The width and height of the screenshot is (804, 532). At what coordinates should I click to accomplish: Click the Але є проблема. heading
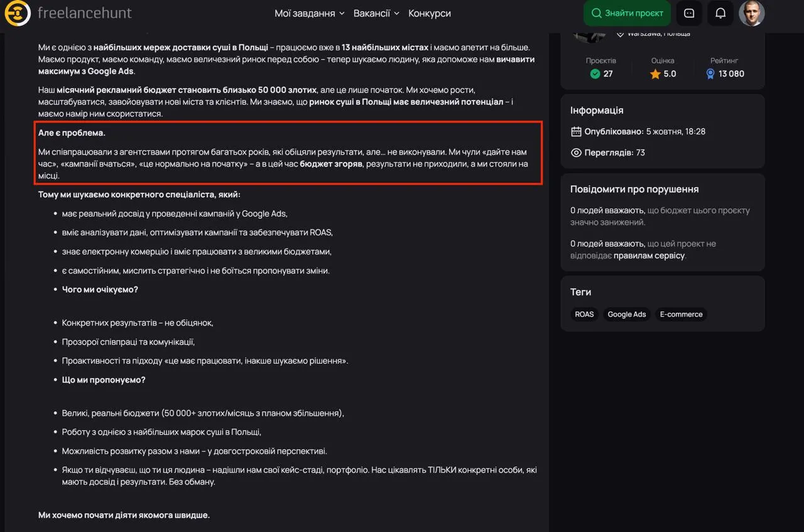72,133
